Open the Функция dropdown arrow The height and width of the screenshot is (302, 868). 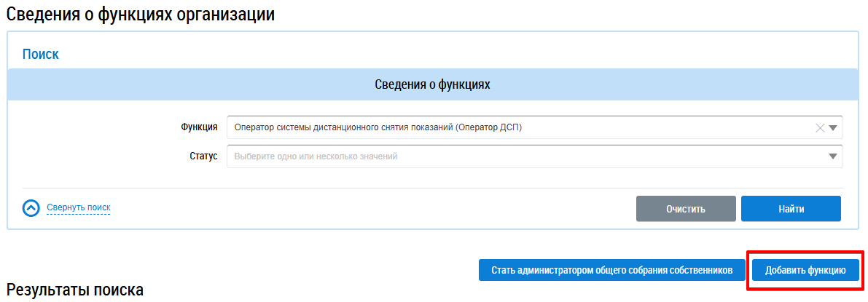click(834, 127)
